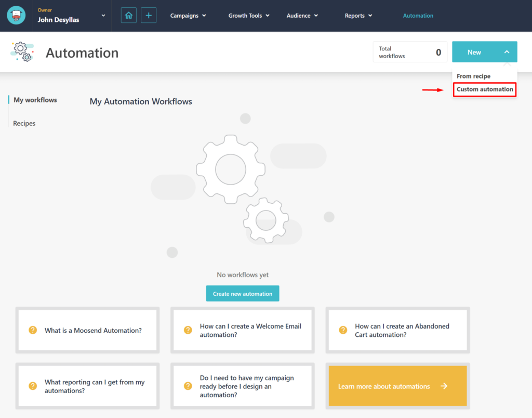532x418 pixels.
Task: Click the Total workflows counter box
Action: tap(410, 51)
